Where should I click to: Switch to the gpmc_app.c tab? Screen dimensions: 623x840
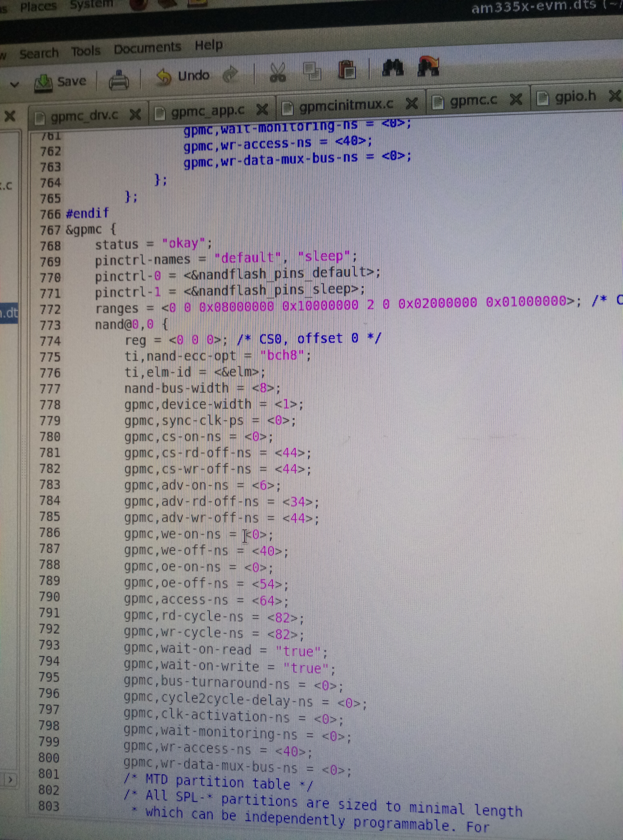(x=207, y=111)
